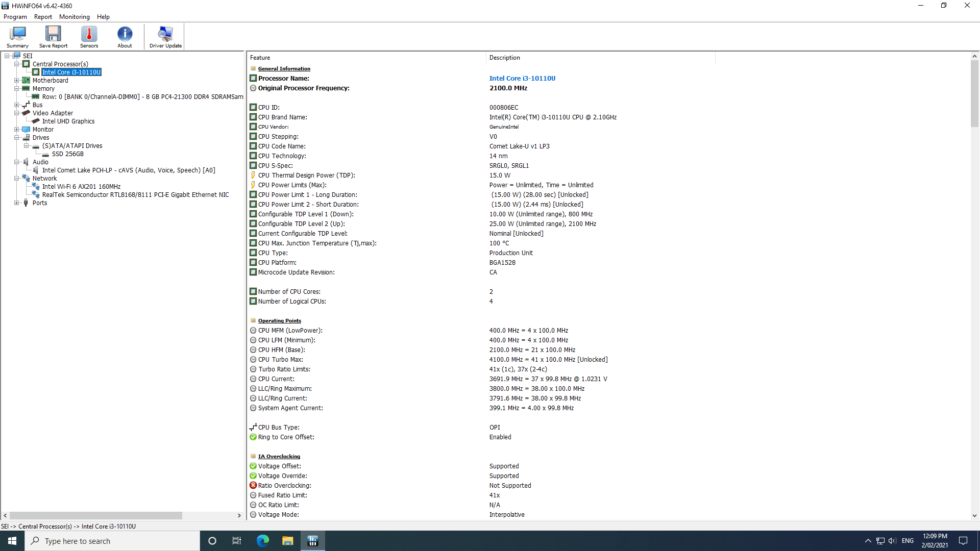
Task: Collapse the (S)ATA/ATAPI Drives node
Action: [26, 146]
